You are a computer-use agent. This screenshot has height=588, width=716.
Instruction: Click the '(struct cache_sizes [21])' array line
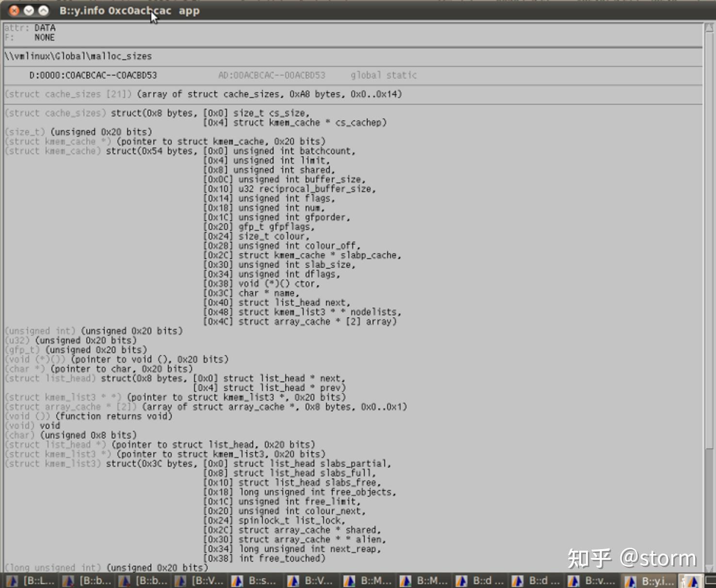pyautogui.click(x=203, y=94)
